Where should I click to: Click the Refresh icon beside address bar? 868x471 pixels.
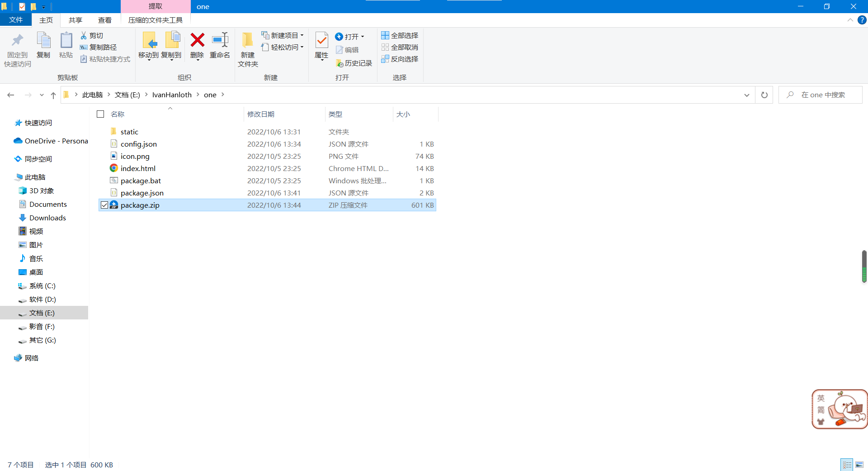tap(764, 95)
